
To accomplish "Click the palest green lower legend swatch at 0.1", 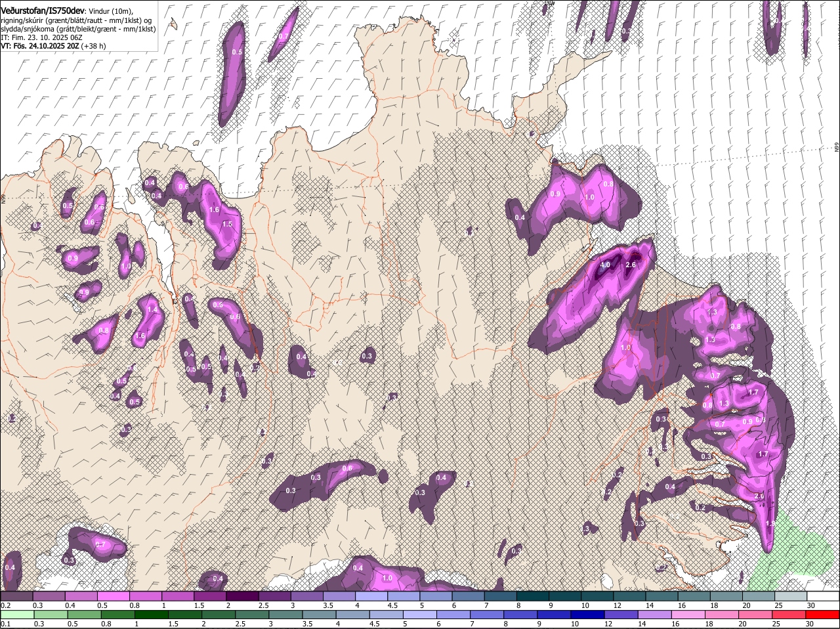I will (x=17, y=615).
